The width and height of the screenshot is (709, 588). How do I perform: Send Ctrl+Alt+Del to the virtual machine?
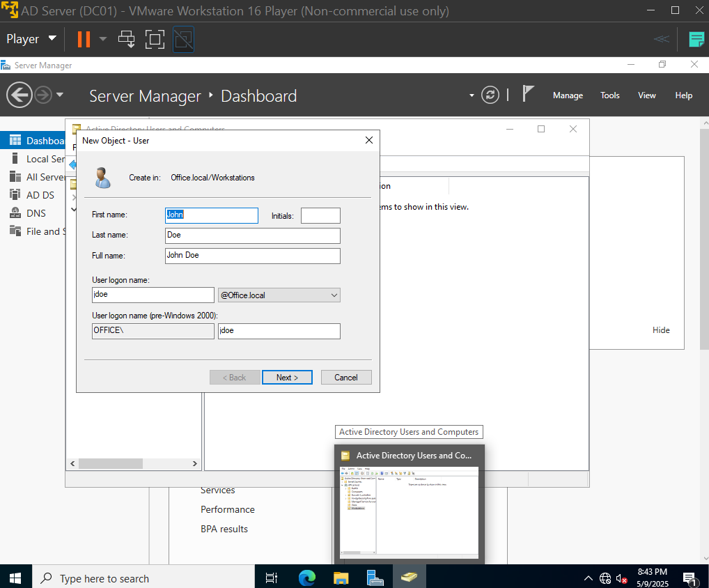pos(127,39)
